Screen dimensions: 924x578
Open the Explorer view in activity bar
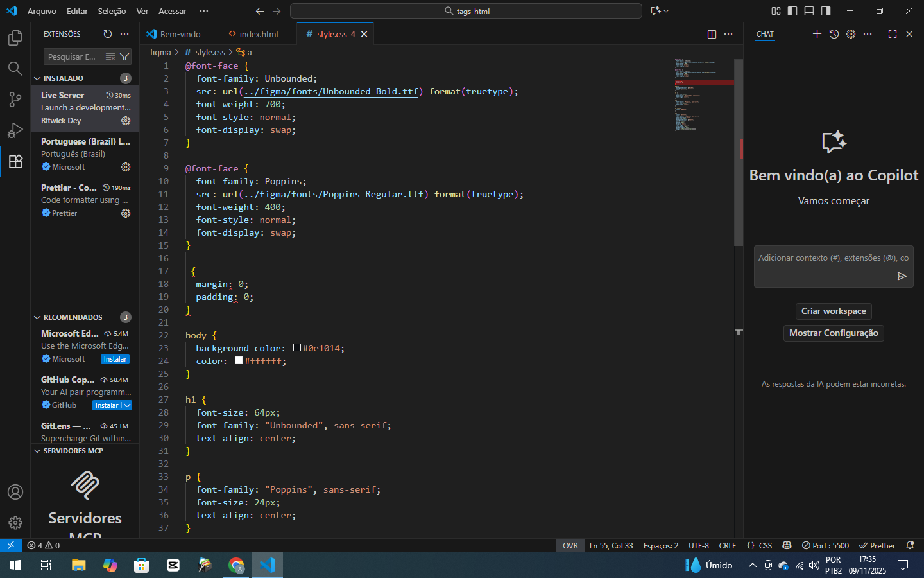click(15, 38)
